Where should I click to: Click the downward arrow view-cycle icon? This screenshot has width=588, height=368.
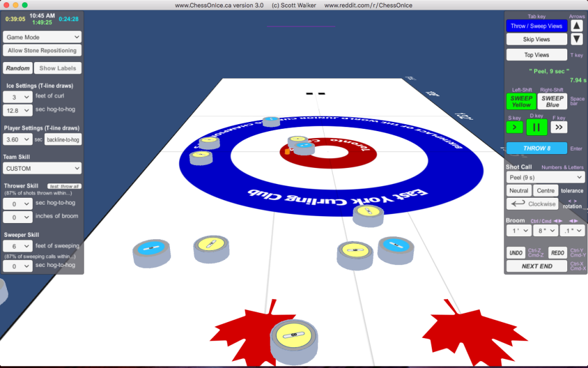(x=577, y=39)
